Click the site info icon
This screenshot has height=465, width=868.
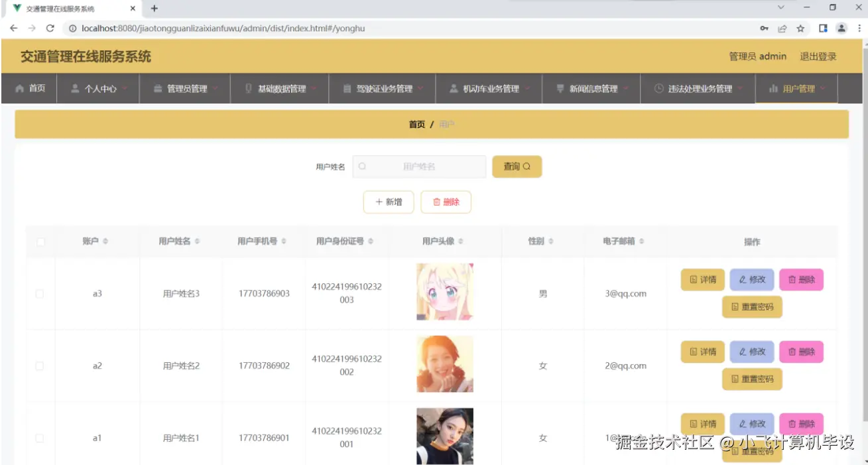coord(73,29)
